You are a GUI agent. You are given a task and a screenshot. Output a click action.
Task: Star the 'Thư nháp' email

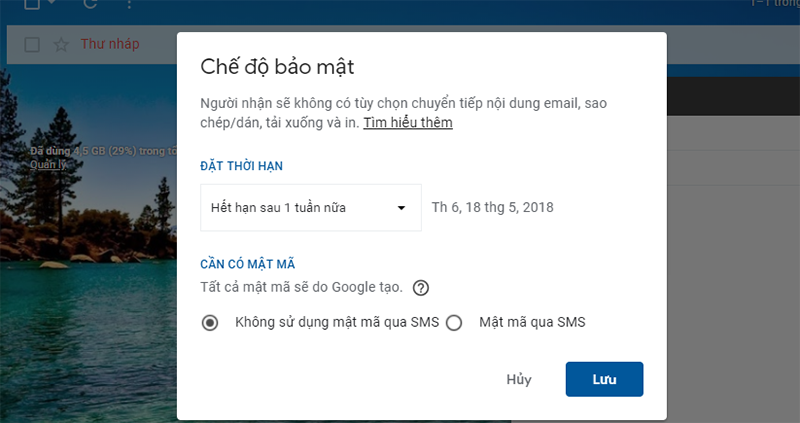(x=61, y=44)
